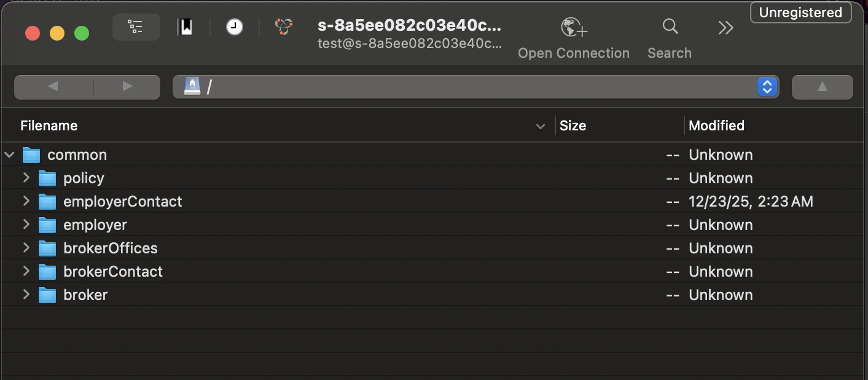This screenshot has height=380, width=868.
Task: Reveal overflow toolbar items via chevron
Action: (725, 27)
